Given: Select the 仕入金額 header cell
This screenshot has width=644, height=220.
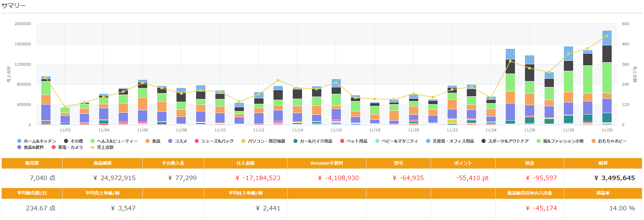Looking at the screenshot, I should coord(245,163).
